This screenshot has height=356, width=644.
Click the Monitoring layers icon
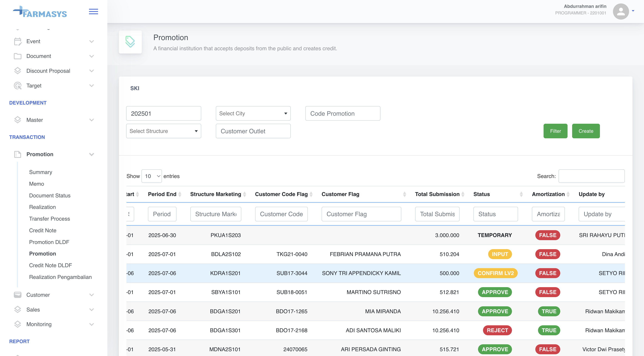pos(17,324)
